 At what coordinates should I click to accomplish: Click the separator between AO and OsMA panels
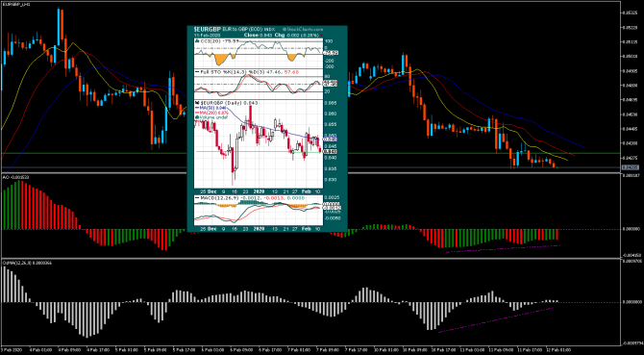pos(310,258)
